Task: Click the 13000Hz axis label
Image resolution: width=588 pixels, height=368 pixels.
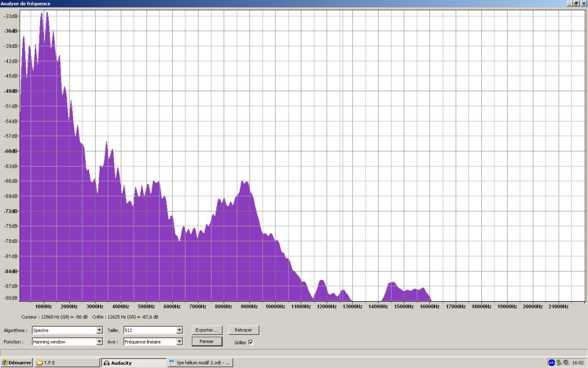Action: pyautogui.click(x=352, y=306)
